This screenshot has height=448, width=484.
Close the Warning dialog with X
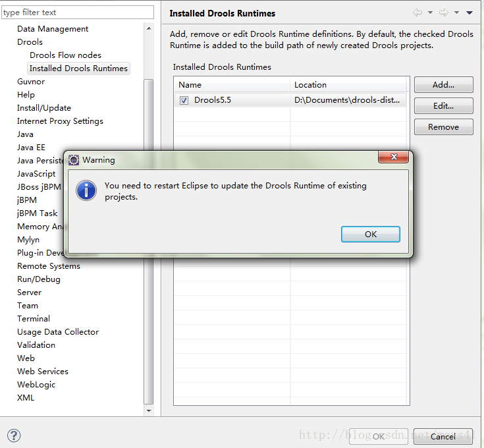394,157
